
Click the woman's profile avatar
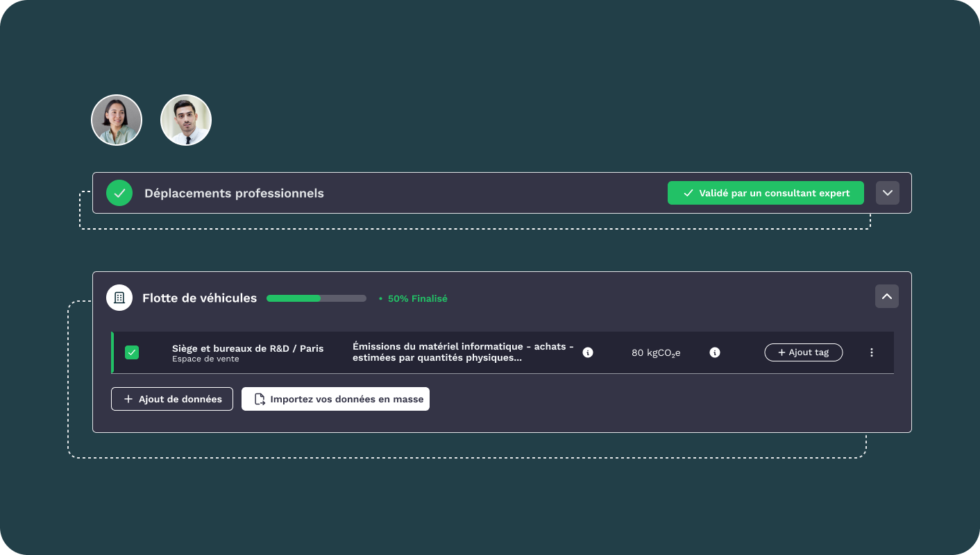click(117, 120)
